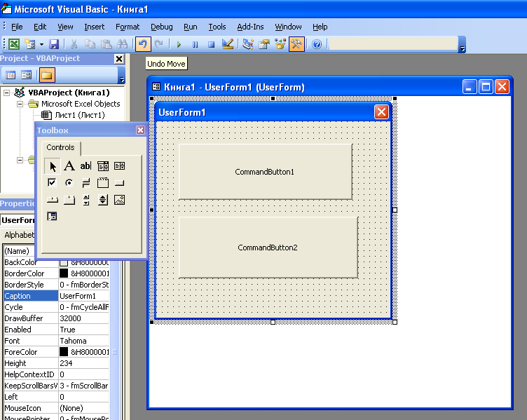Click the Insert UserForm toolbar icon

coord(31,44)
